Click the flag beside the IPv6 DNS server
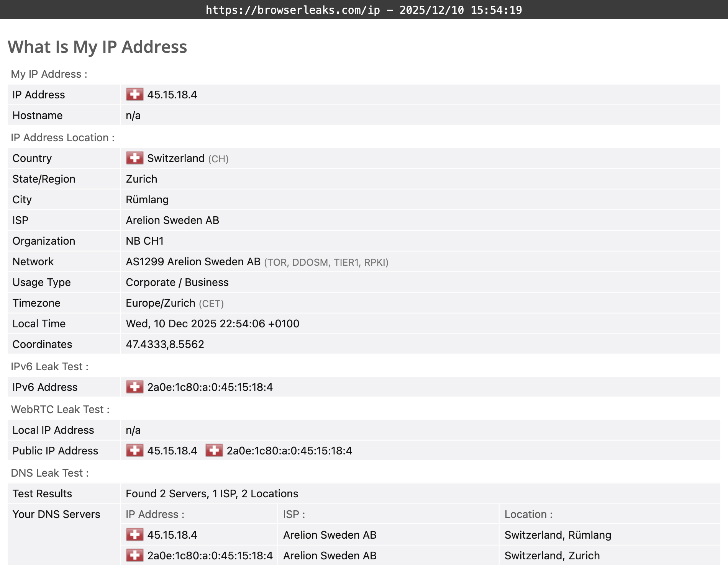Image resolution: width=728 pixels, height=567 pixels. tap(135, 556)
